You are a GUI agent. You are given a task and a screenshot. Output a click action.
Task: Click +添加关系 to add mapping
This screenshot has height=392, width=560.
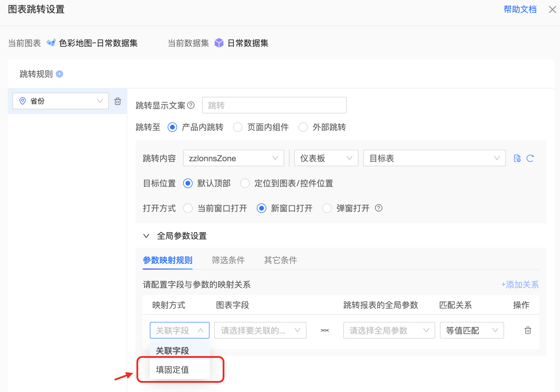(520, 284)
